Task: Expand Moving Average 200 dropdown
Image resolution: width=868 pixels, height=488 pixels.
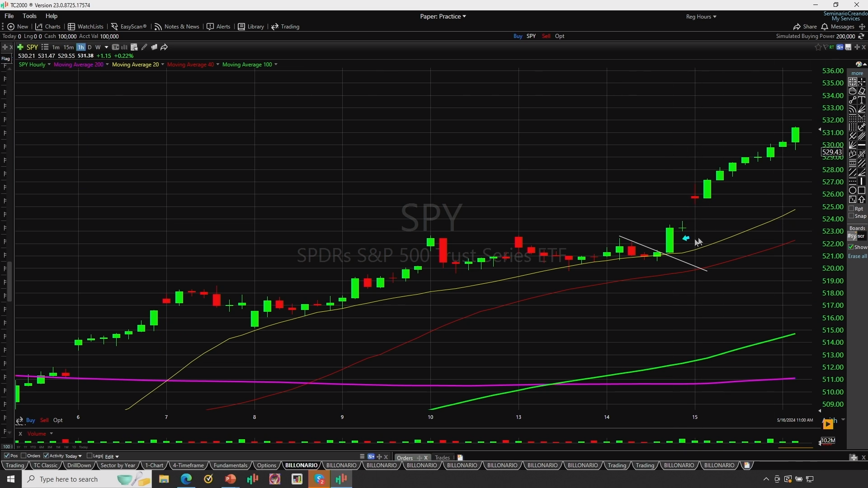Action: coord(107,65)
